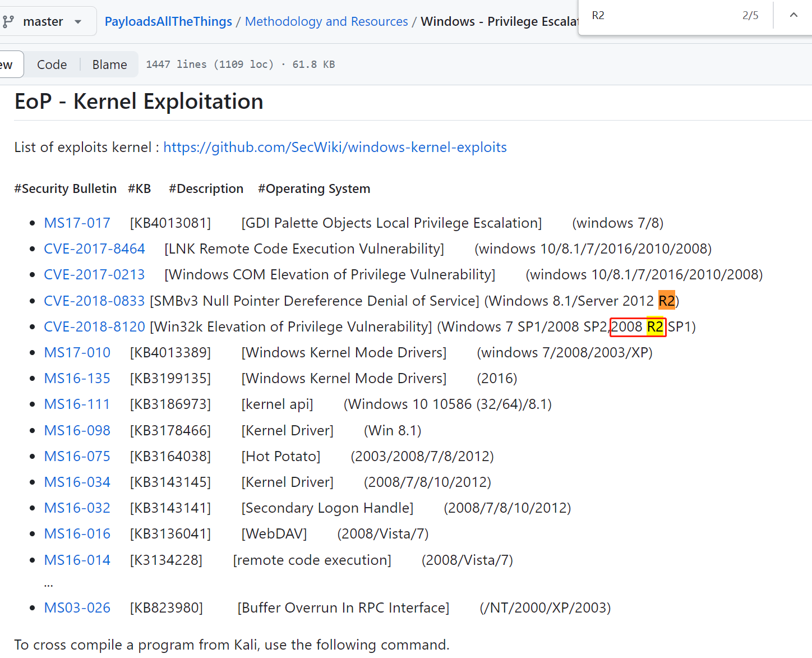The height and width of the screenshot is (658, 812).
Task: Open the MS03-026 bulletin link
Action: point(77,608)
